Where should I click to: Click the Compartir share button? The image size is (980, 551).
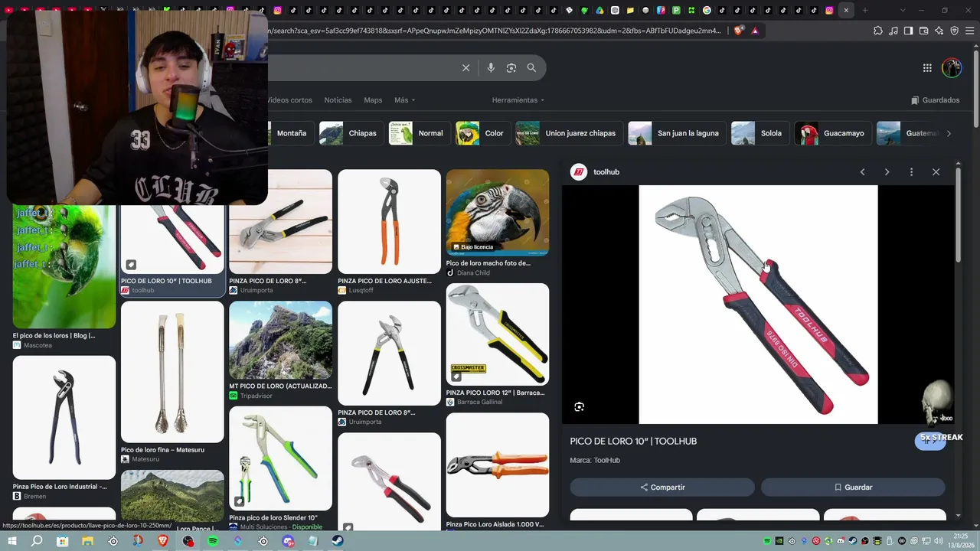662,487
